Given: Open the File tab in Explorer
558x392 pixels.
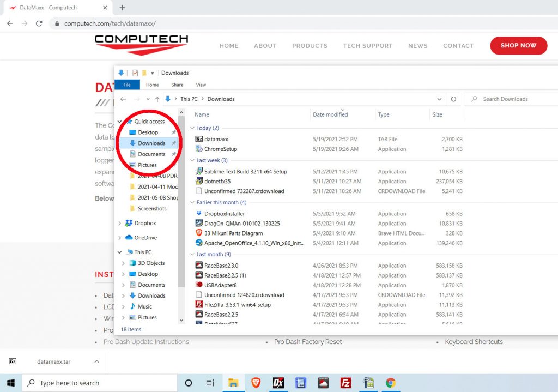Looking at the screenshot, I should (127, 85).
